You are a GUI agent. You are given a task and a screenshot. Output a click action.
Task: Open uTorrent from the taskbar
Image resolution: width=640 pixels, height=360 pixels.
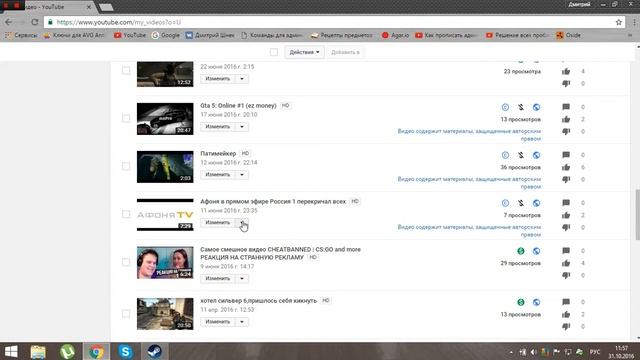tap(67, 351)
